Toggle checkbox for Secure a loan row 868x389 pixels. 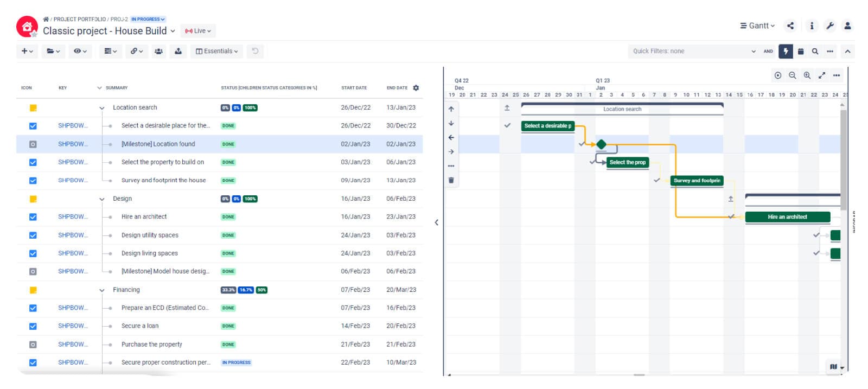click(x=33, y=327)
